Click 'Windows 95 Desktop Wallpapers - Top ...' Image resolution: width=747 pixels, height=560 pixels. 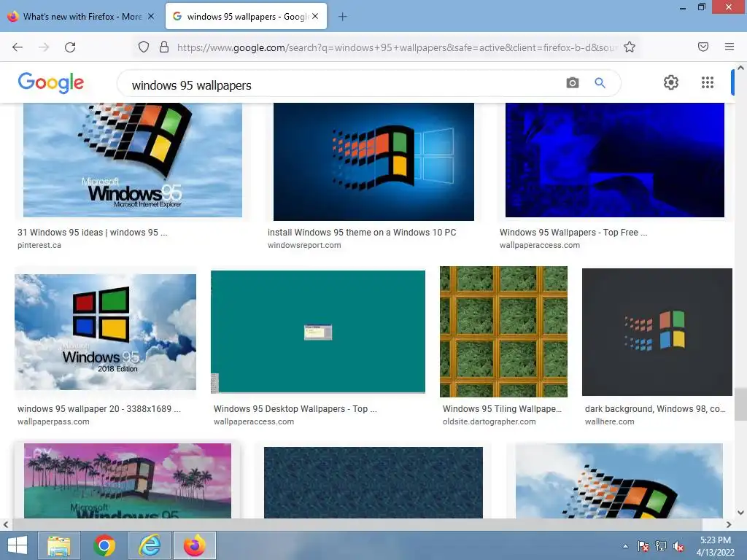coord(295,408)
